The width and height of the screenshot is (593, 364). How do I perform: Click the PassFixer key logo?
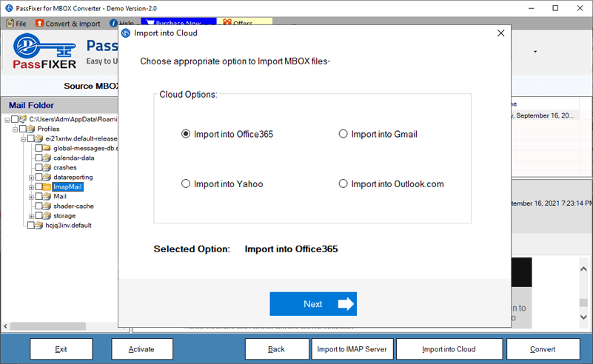pos(44,51)
